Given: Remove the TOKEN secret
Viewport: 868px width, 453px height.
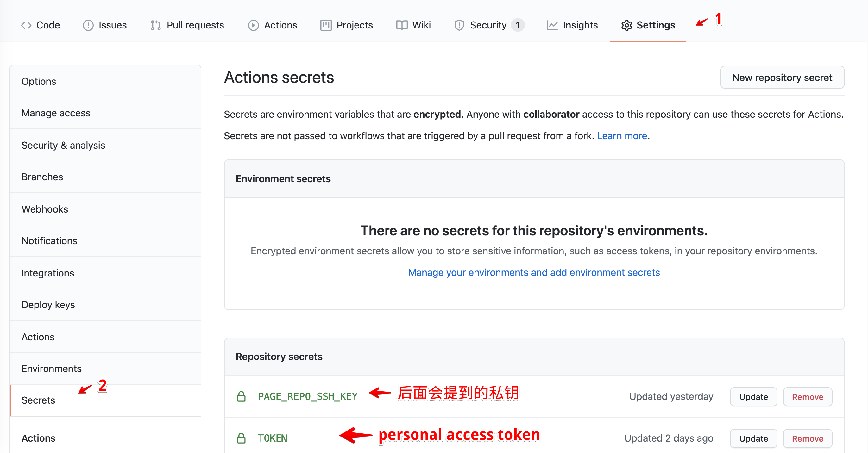Looking at the screenshot, I should [x=807, y=438].
